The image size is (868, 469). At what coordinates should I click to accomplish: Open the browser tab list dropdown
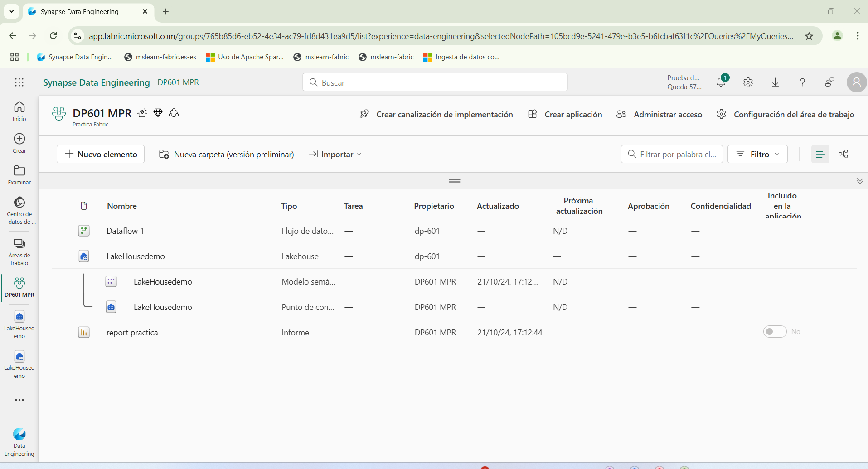11,11
